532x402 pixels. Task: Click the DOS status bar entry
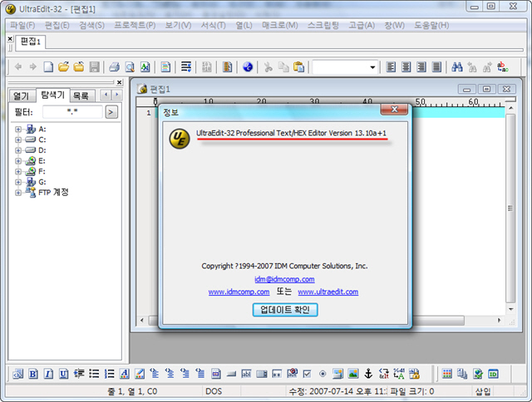click(214, 391)
